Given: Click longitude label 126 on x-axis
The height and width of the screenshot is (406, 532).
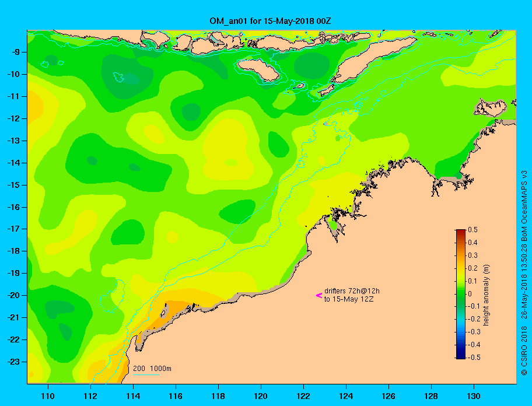Looking at the screenshot, I should [x=388, y=396].
